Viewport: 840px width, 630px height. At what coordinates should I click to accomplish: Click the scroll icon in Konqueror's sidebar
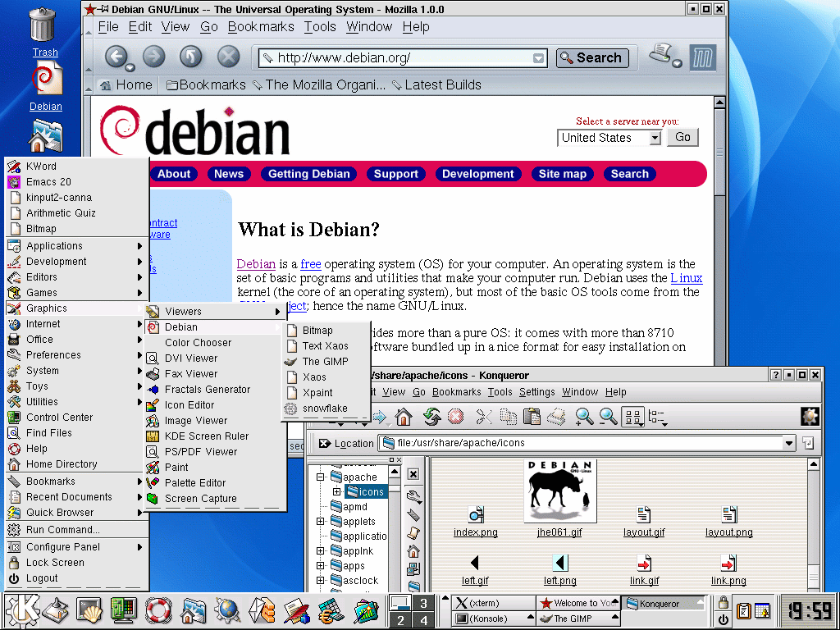[x=413, y=533]
